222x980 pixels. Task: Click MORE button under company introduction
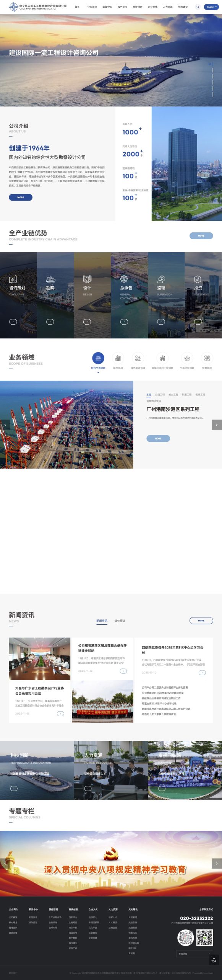tap(21, 197)
